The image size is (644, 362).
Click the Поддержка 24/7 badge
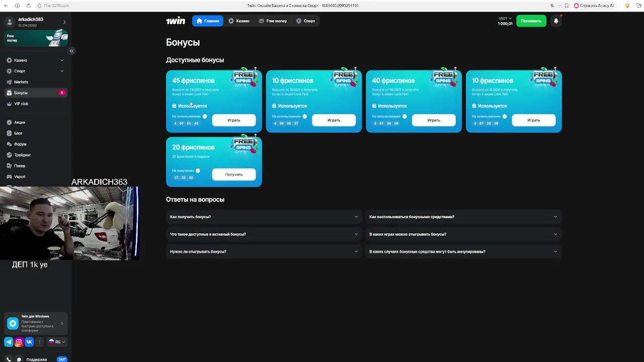click(62, 359)
